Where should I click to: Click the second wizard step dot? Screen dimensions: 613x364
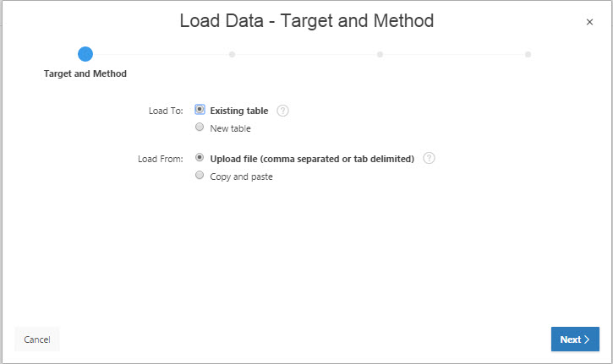click(232, 54)
